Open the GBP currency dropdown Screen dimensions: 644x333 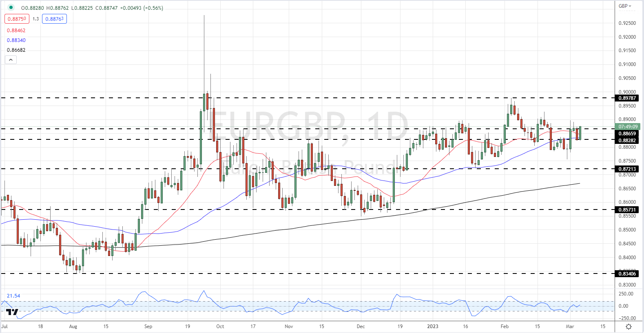(625, 6)
